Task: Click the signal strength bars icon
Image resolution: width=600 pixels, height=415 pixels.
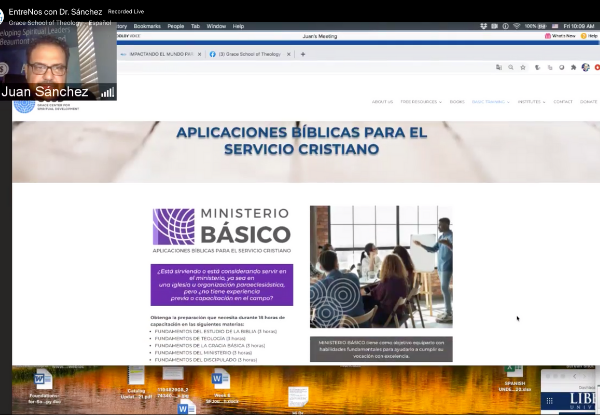Action: [x=108, y=92]
